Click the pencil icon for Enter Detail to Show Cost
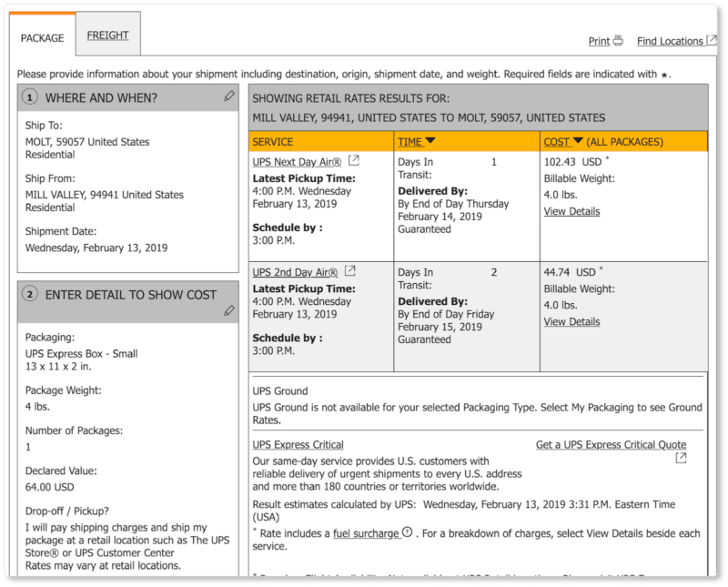 point(229,310)
